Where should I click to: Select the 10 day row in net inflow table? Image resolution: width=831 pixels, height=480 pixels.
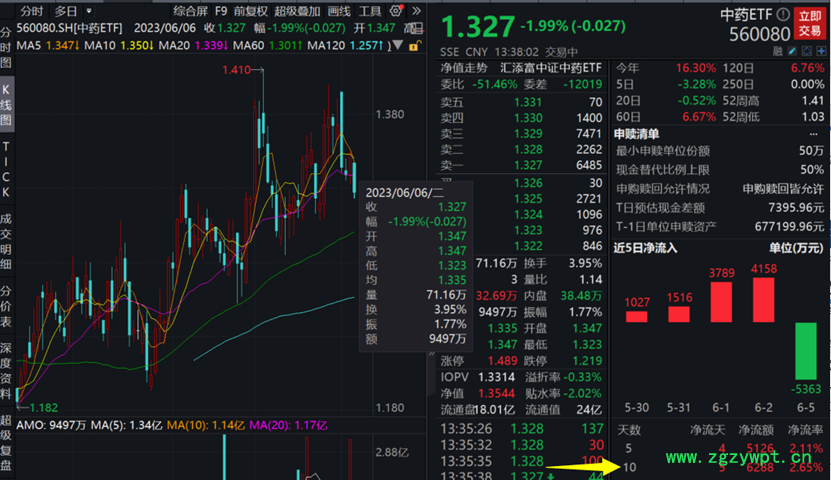628,467
